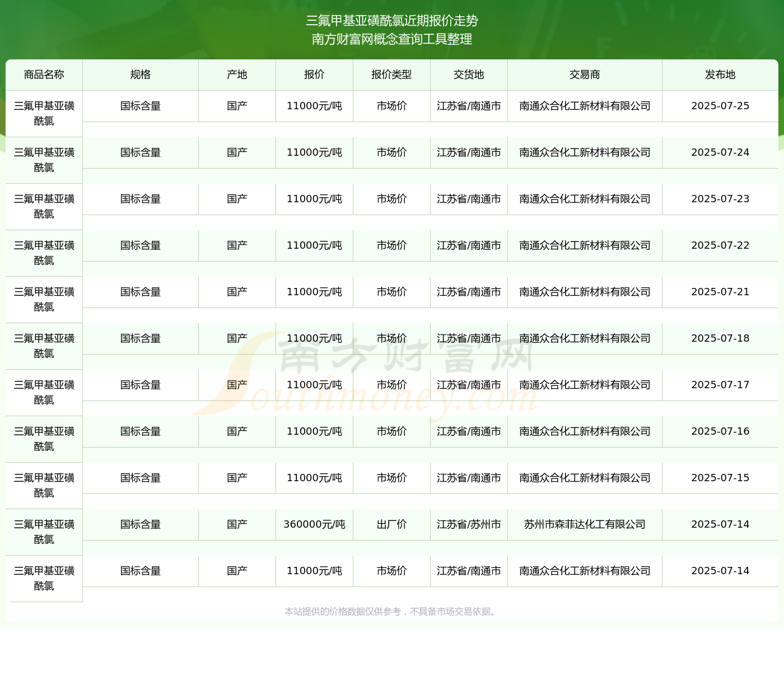
Task: Click the 江苏省/苏州市 delivery location cell
Action: (469, 524)
